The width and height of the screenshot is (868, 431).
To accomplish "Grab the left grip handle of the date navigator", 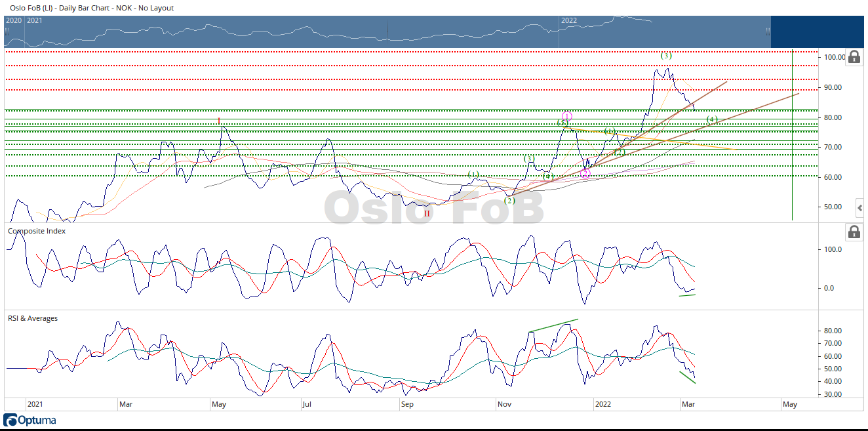I will click(7, 31).
